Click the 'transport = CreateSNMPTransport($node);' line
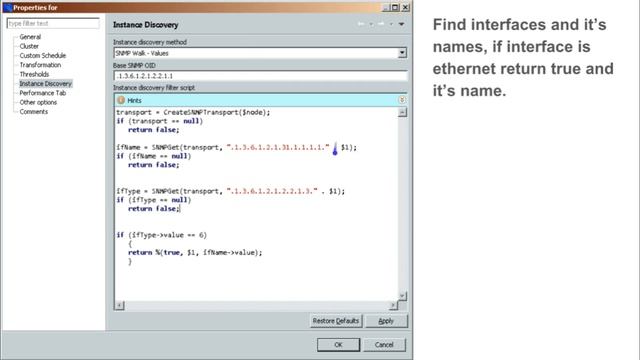The image size is (640, 360). [x=193, y=112]
